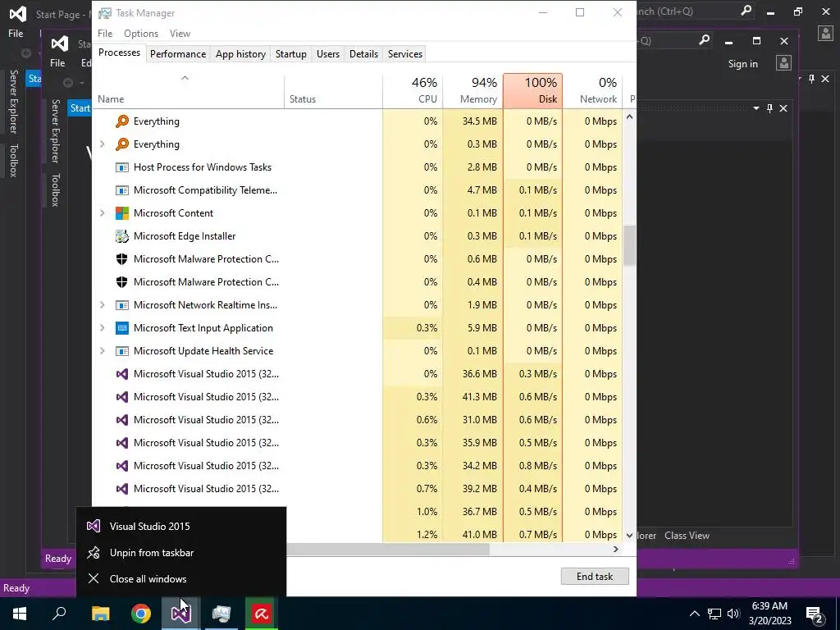Click the Microsoft Content colored logo icon
This screenshot has width=840, height=630.
coord(122,213)
